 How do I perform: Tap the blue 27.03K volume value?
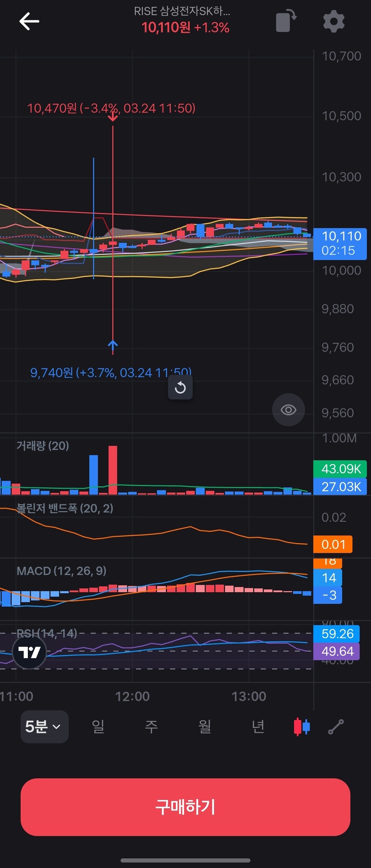tap(340, 487)
